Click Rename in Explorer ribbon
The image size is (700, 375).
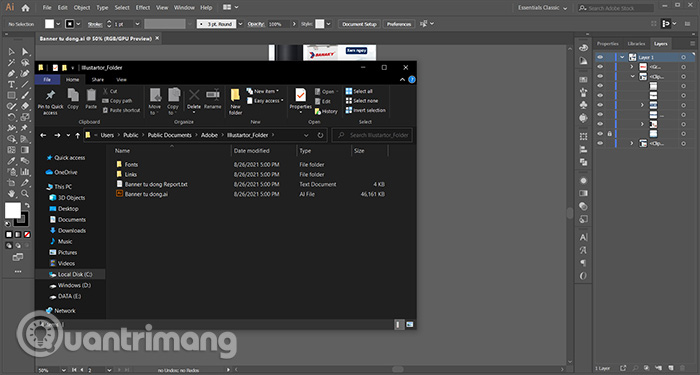(212, 99)
